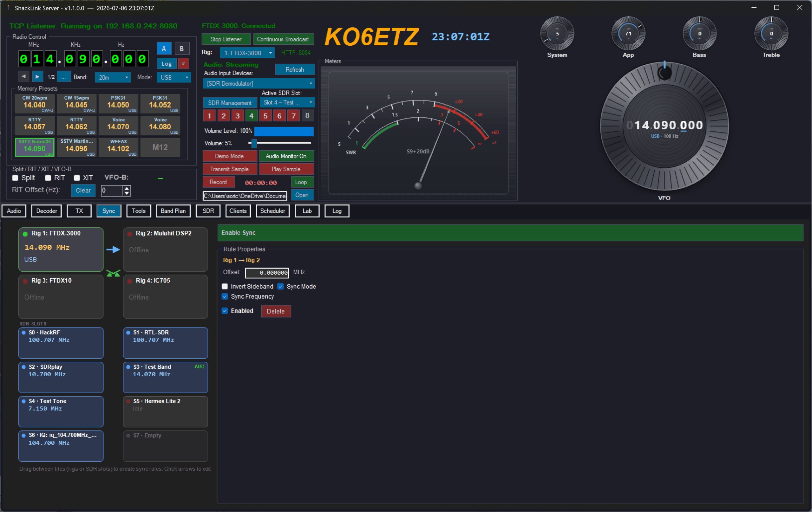Uncheck the rule Enabled checkbox

[225, 310]
